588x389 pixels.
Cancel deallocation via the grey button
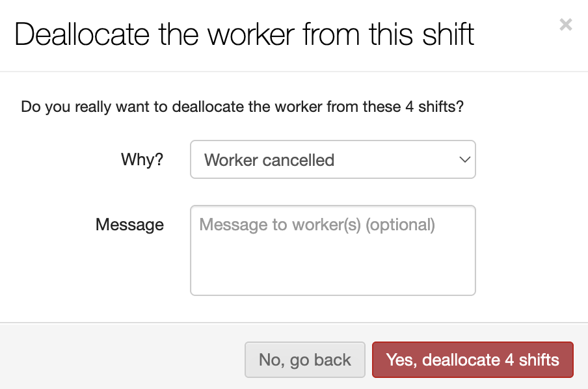304,360
